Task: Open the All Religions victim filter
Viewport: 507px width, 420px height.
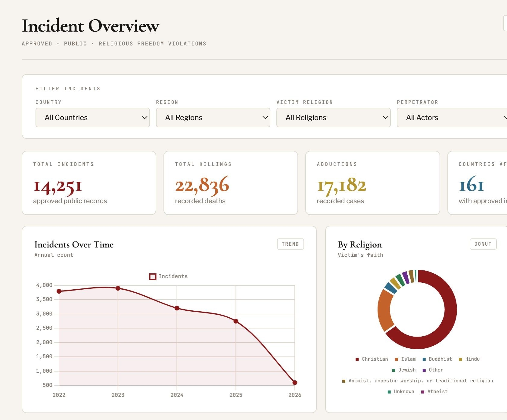Action: [334, 117]
